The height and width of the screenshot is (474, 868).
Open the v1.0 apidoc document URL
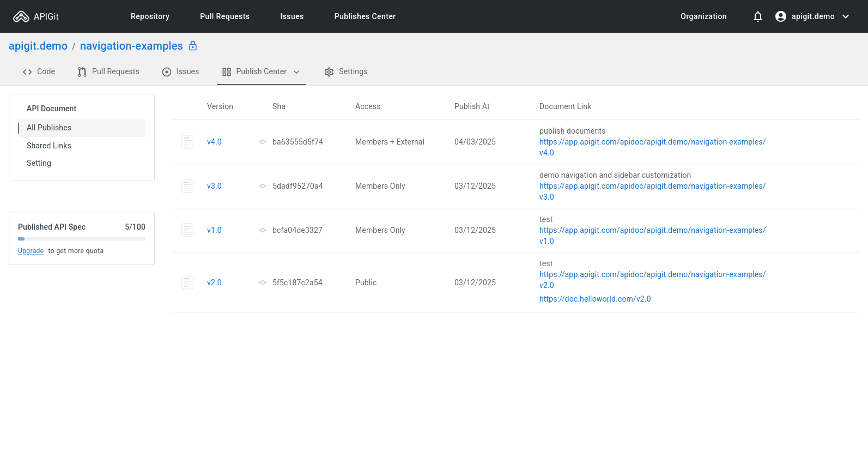coord(652,236)
